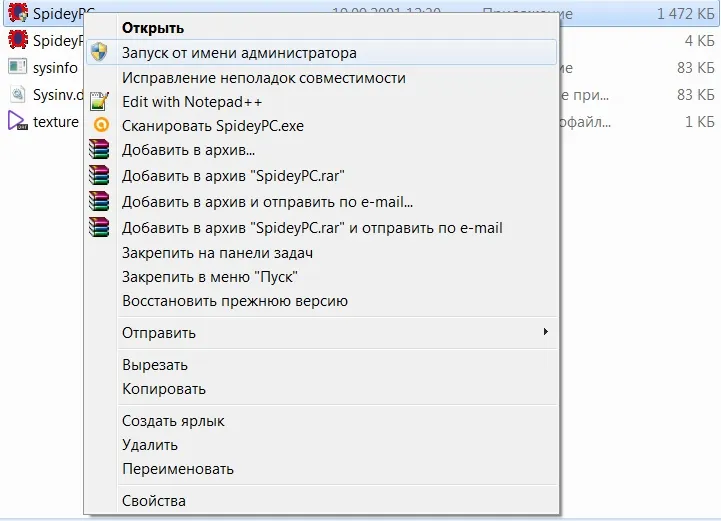Click the Sysinv file icon

tap(17, 94)
